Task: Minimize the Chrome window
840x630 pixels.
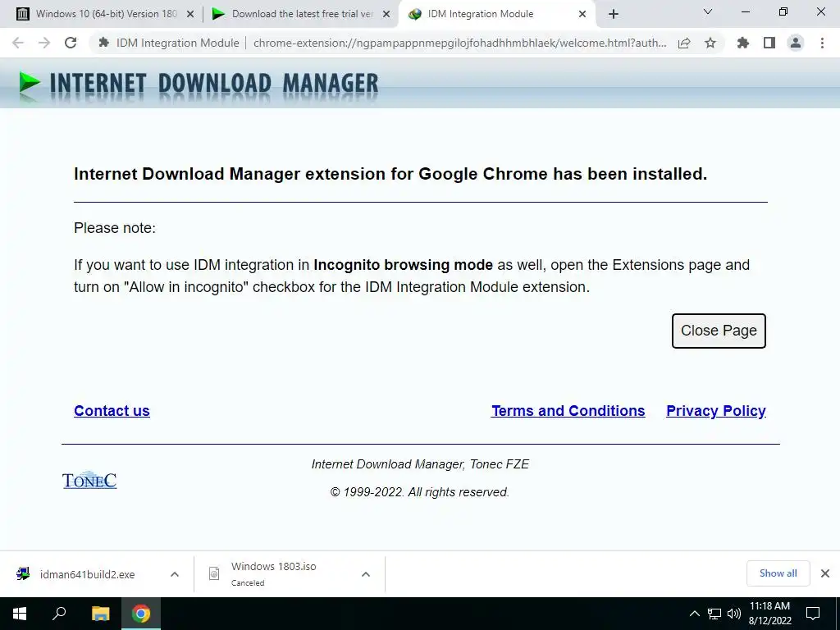Action: pos(746,11)
